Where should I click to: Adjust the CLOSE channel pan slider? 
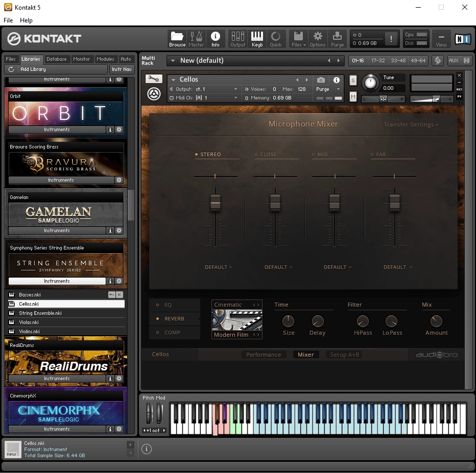tap(275, 177)
